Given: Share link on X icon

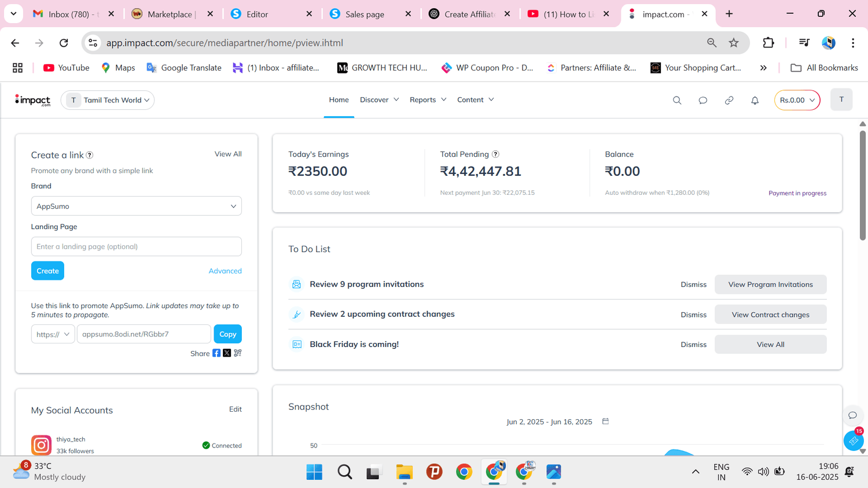Looking at the screenshot, I should pyautogui.click(x=227, y=353).
